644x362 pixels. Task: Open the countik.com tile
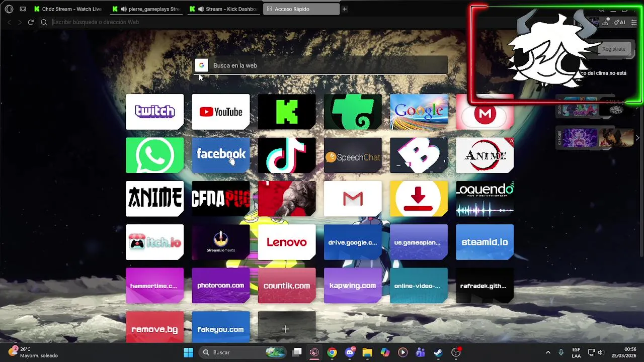(287, 286)
